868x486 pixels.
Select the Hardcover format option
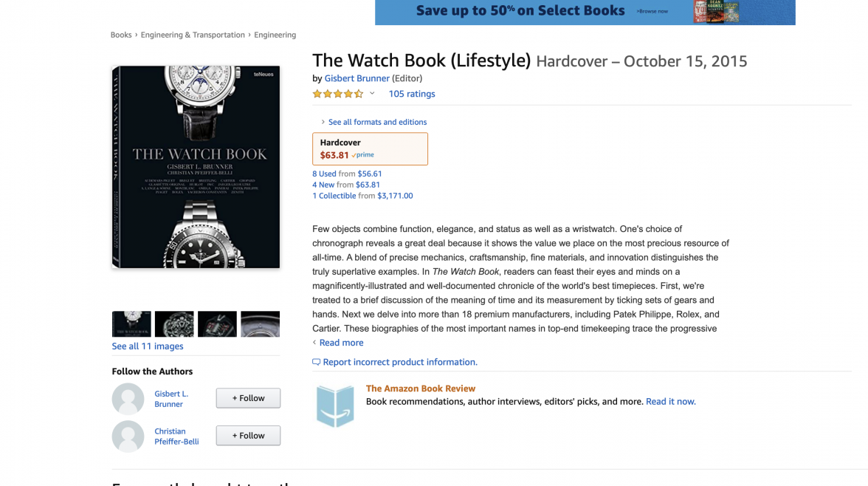pos(370,148)
